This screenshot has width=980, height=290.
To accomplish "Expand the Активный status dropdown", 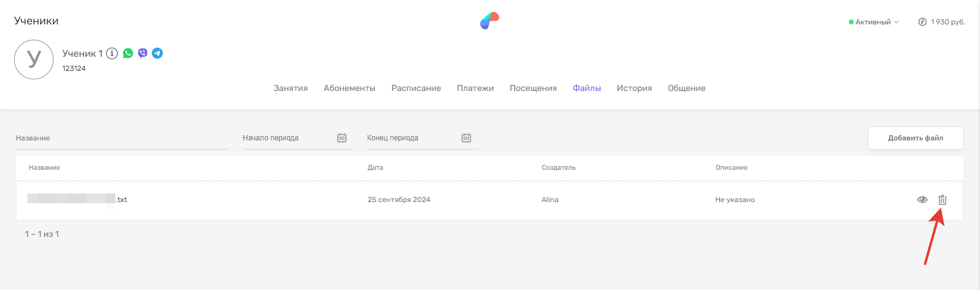I will [874, 22].
